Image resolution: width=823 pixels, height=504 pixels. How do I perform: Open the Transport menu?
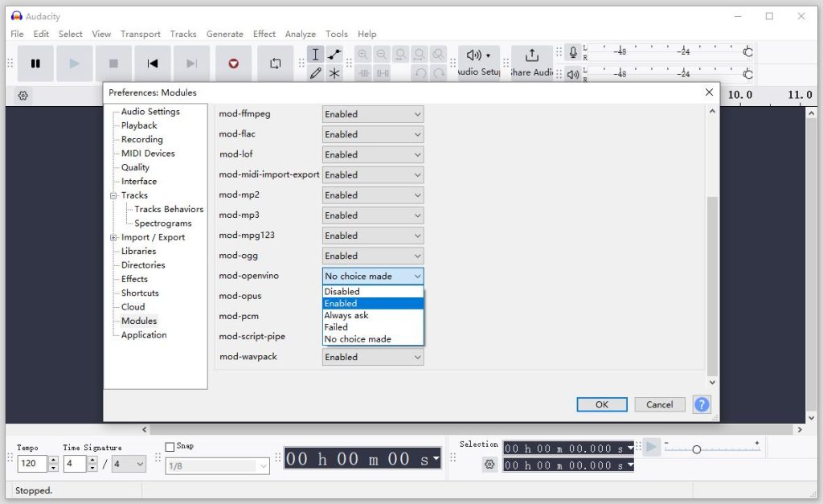point(140,34)
